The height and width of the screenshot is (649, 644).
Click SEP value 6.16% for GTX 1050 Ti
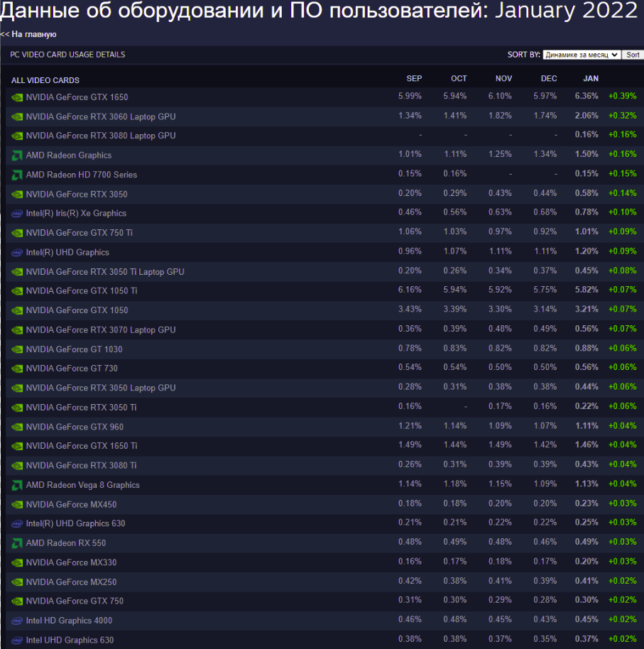[410, 290]
